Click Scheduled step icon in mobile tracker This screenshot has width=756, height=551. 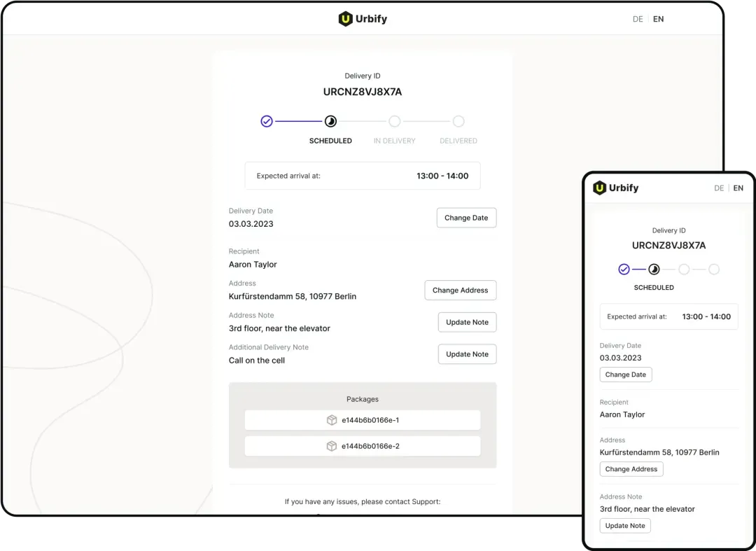(x=654, y=269)
